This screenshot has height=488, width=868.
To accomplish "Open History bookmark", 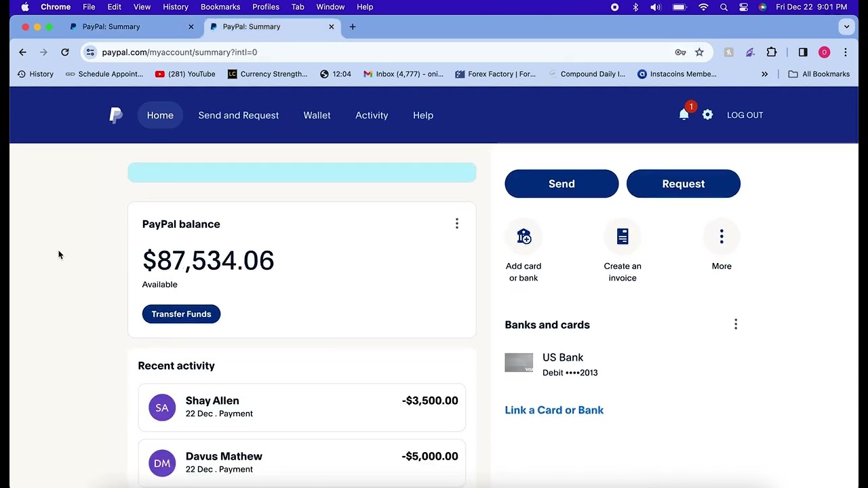I will (35, 74).
